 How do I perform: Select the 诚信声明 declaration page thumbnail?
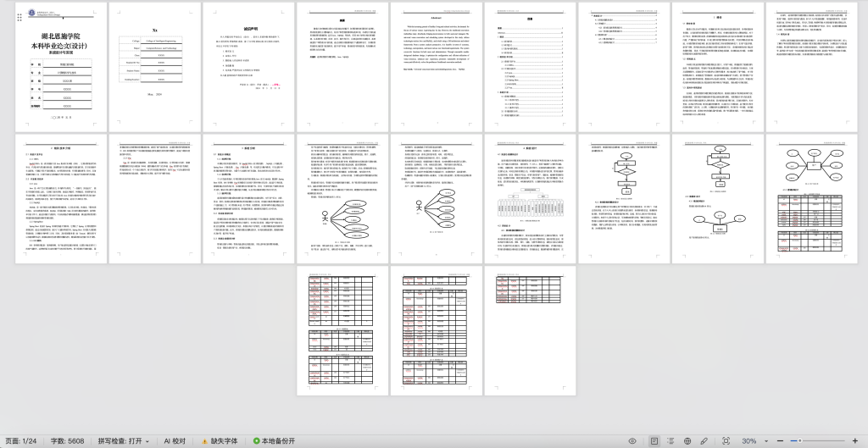tap(248, 67)
